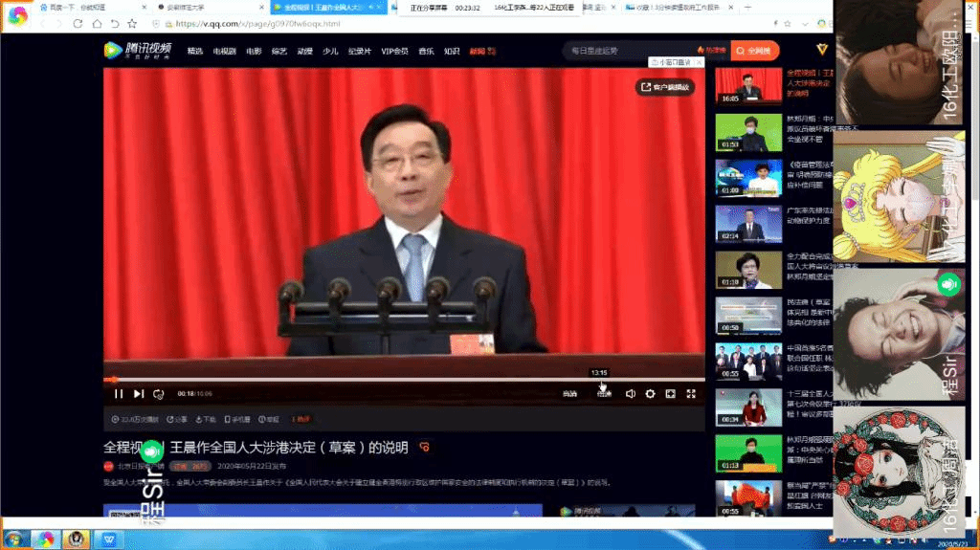The image size is (980, 550).
Task: Open the video quality selector (高清)
Action: tap(569, 393)
